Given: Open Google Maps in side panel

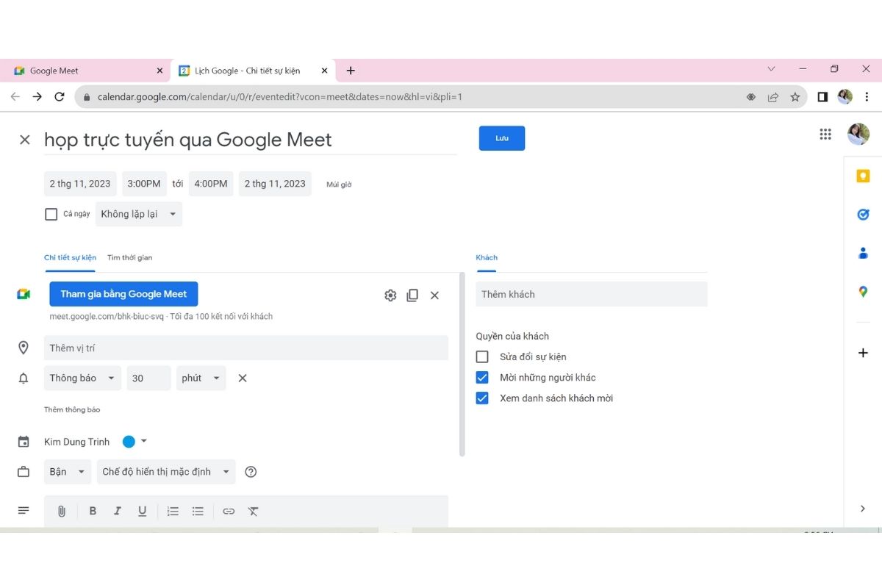Looking at the screenshot, I should point(863,292).
